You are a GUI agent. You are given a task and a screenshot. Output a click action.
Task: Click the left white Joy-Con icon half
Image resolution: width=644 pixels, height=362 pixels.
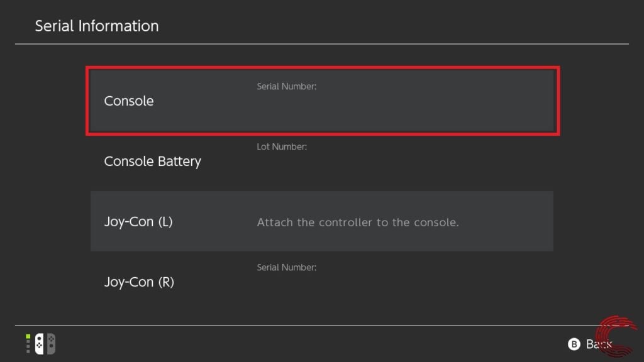tap(40, 344)
